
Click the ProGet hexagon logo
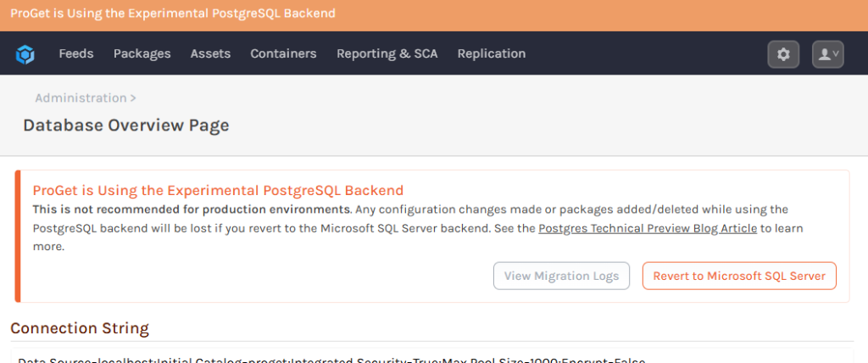tap(25, 54)
